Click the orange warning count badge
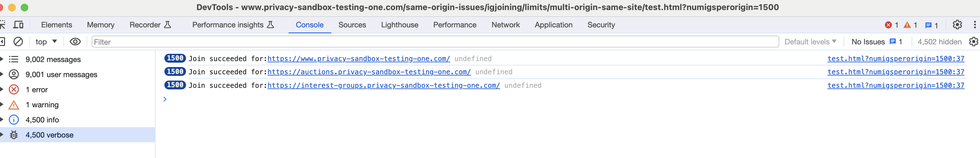 [x=910, y=25]
